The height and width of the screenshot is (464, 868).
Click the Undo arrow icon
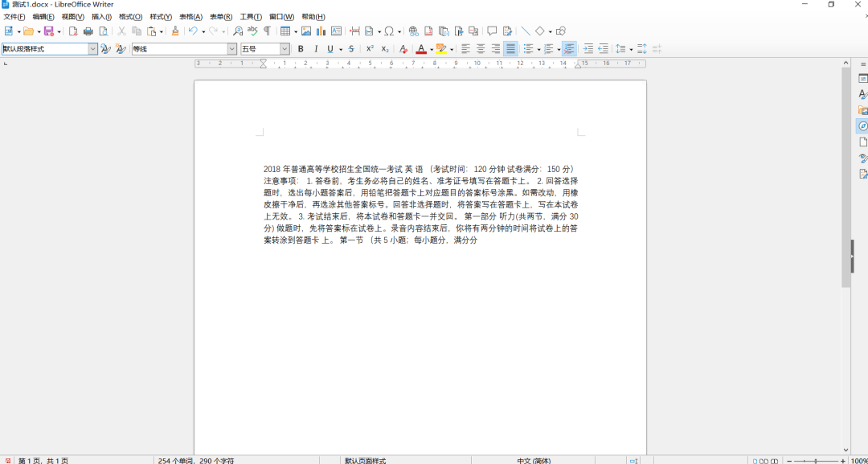(x=193, y=31)
